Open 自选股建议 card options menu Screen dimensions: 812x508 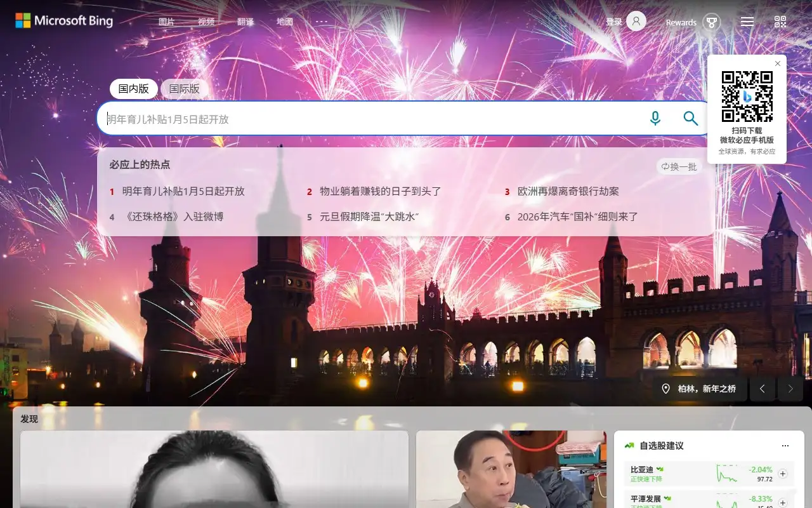(785, 446)
